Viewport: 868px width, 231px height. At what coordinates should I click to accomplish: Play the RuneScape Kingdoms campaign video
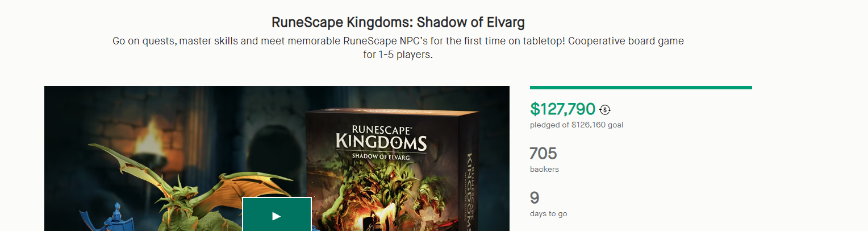coord(277,215)
